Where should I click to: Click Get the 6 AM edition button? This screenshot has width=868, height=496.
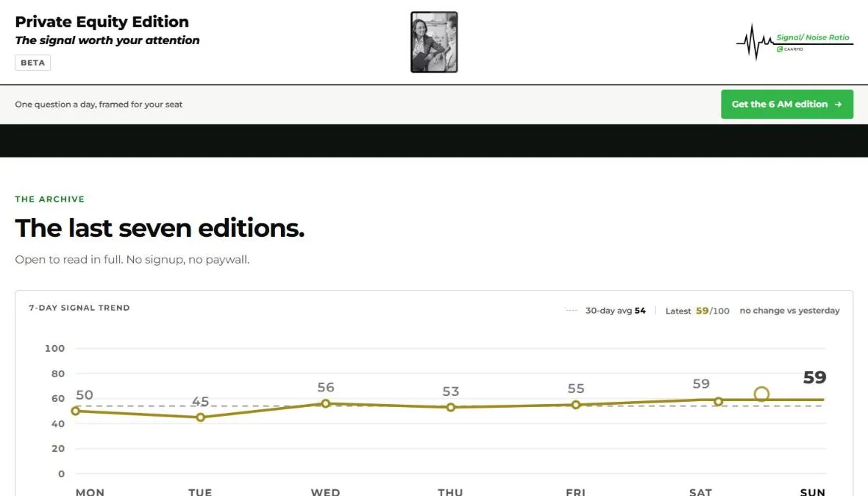coord(786,104)
